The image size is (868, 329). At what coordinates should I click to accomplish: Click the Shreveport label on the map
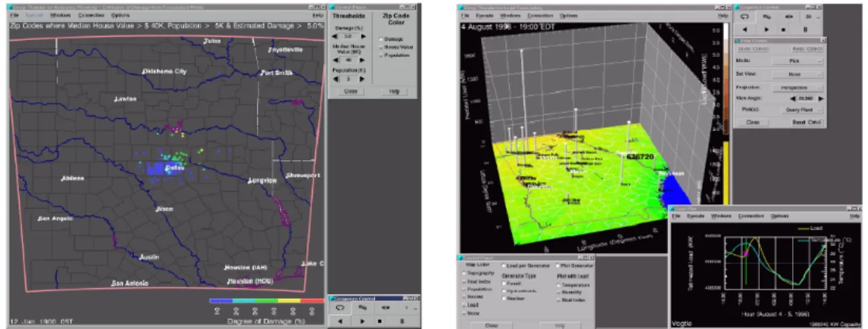click(303, 174)
